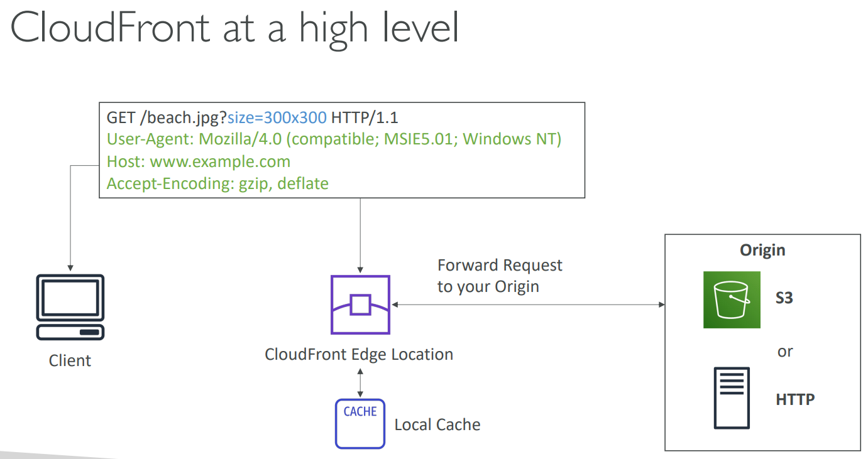Click the bold 'HTTP' label

(795, 399)
